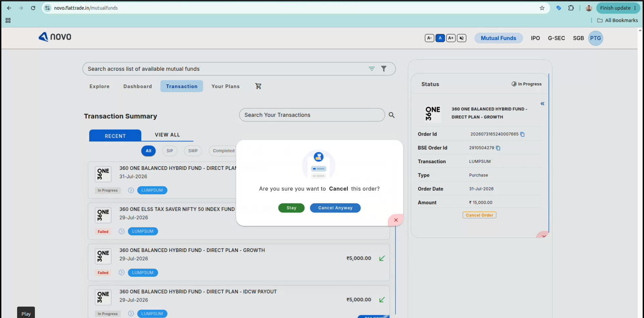Image resolution: width=644 pixels, height=318 pixels.
Task: Open the 360 ONE Balanced Hybrid IDCW Payout transaction
Action: click(x=239, y=301)
